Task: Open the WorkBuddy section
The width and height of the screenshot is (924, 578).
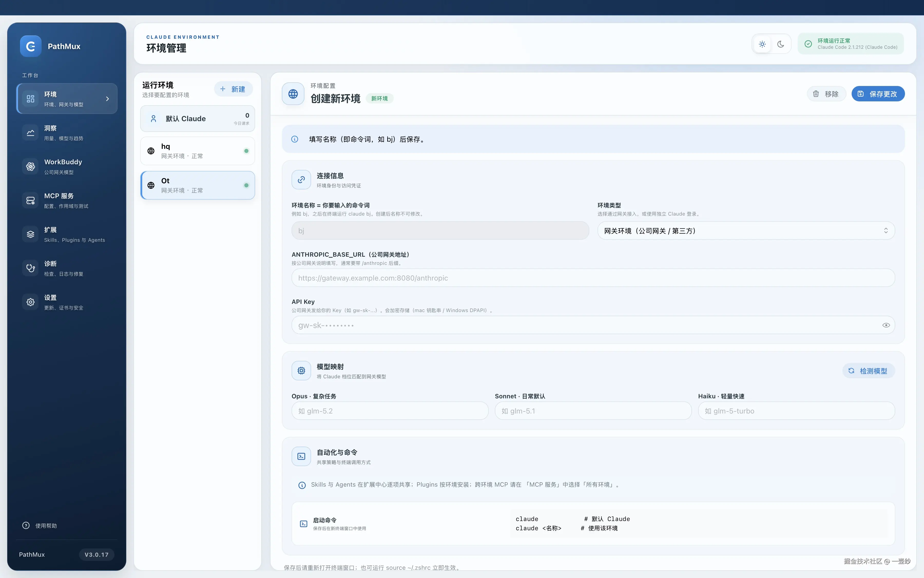Action: [x=67, y=166]
